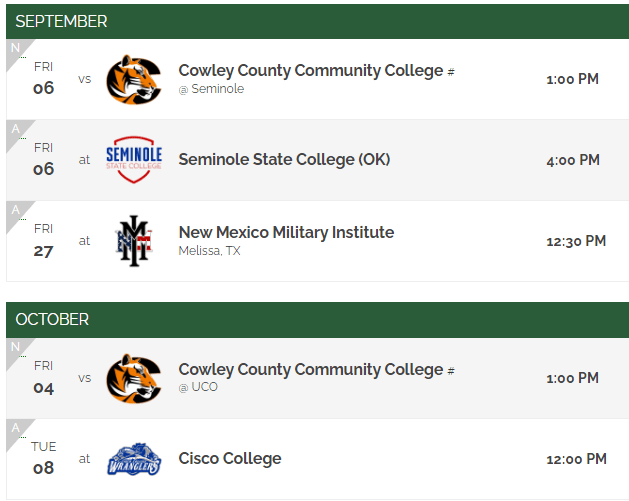Click the Melissa, TX location text
Screen dimensions: 629x501
[x=209, y=251]
